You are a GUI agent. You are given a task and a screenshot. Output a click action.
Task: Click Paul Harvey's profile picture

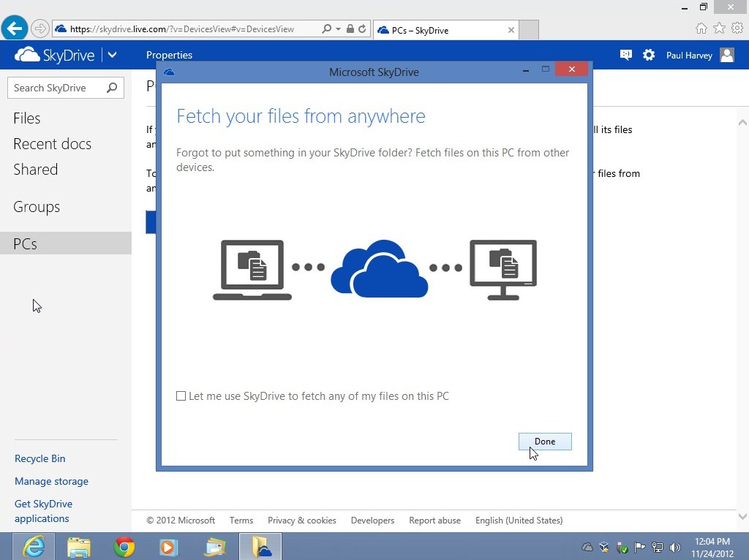click(727, 55)
